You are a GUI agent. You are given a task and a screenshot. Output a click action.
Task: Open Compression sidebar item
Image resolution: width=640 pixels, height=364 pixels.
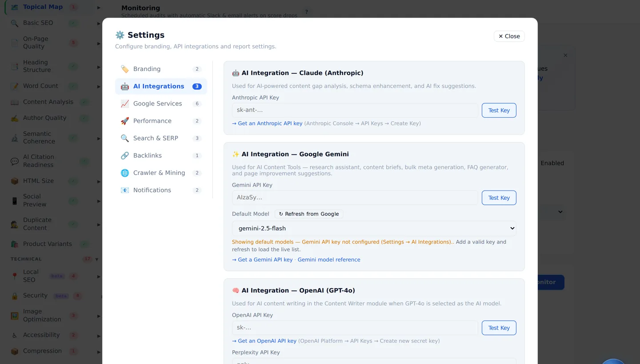pos(42,351)
